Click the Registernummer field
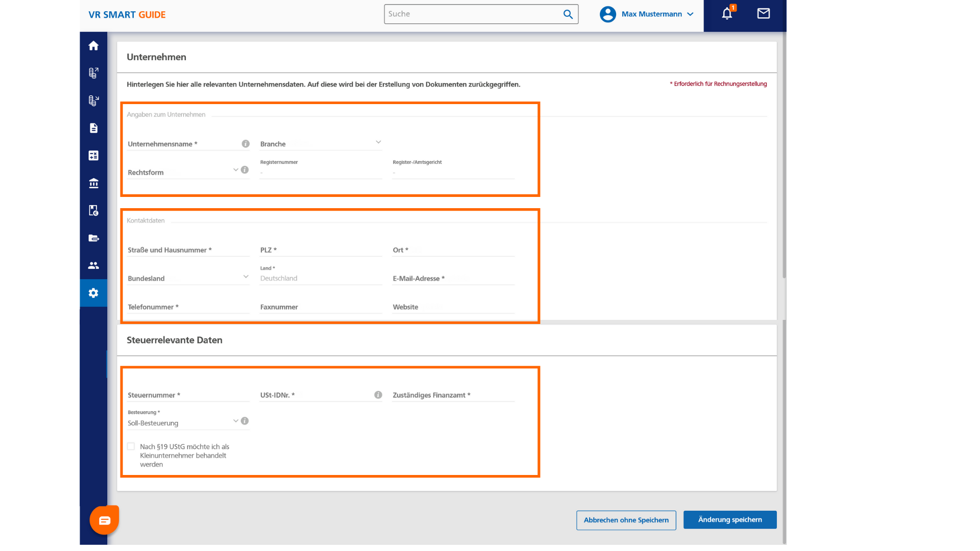Viewport: 980px width, 551px height. 321,169
